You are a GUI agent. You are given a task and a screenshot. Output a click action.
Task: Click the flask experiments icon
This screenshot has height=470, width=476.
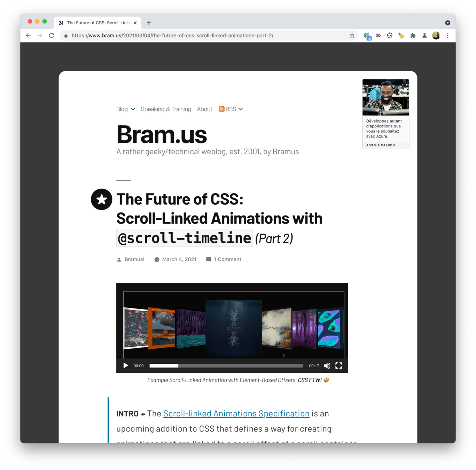pos(424,36)
